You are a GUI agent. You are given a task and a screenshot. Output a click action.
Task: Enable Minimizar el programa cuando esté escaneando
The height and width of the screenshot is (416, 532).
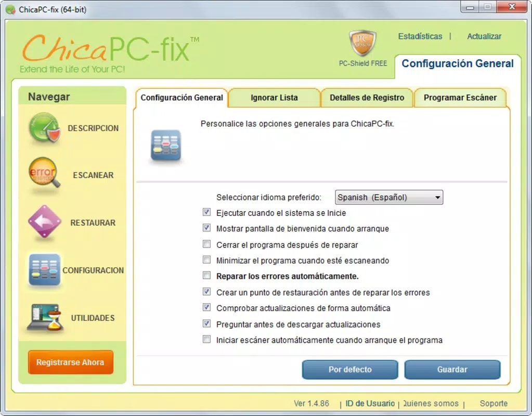(x=206, y=260)
